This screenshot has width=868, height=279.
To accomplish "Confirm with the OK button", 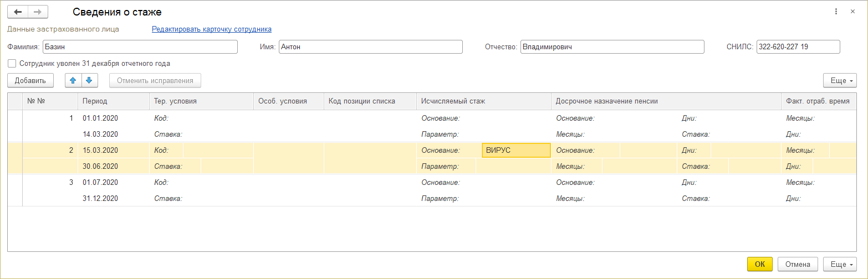I will pyautogui.click(x=759, y=264).
